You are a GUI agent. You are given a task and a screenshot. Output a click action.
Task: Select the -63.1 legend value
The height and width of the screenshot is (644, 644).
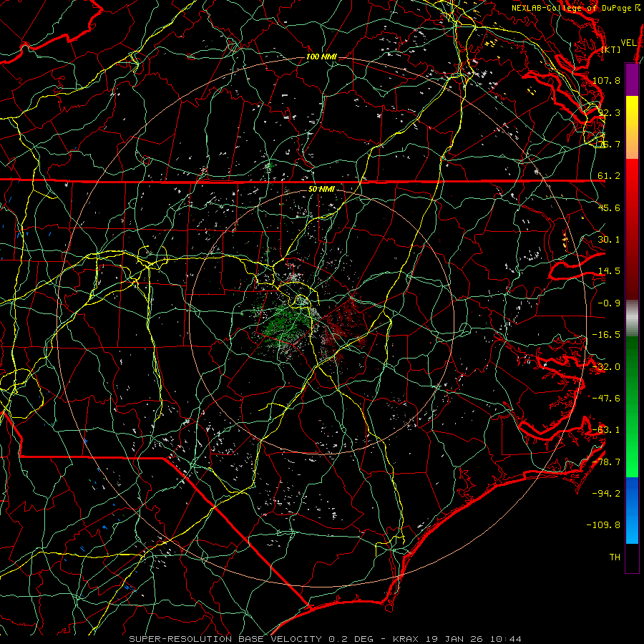[606, 430]
